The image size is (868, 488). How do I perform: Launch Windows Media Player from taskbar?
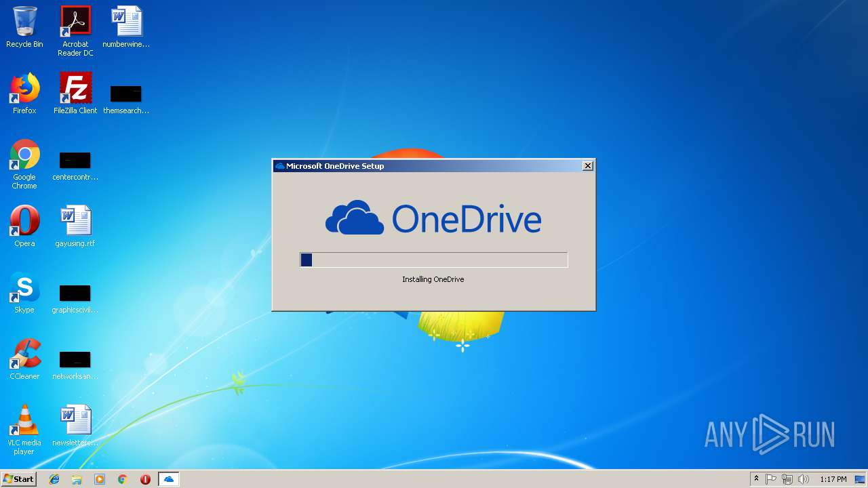click(100, 479)
